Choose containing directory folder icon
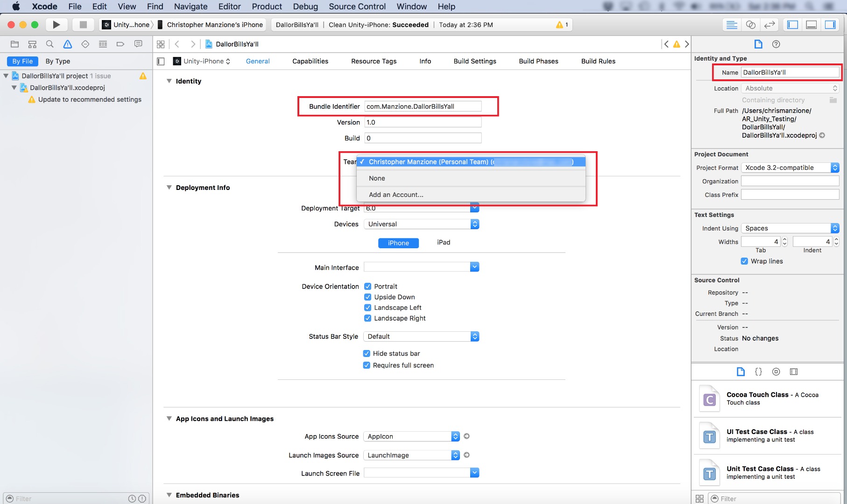847x504 pixels. [833, 100]
